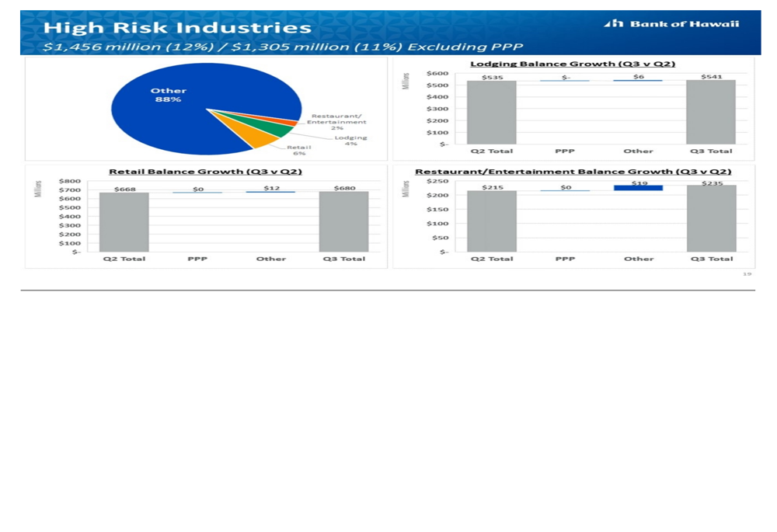Select the Q2 Total bar in Retail chart
This screenshot has height=532, width=777.
point(124,221)
